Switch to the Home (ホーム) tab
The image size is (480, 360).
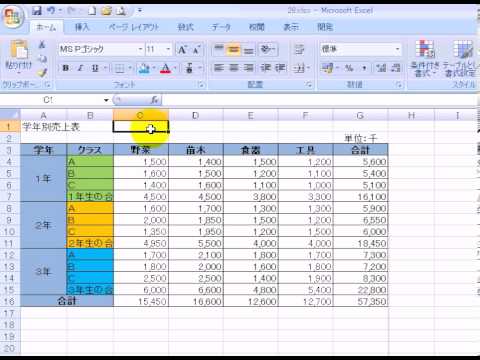46,27
